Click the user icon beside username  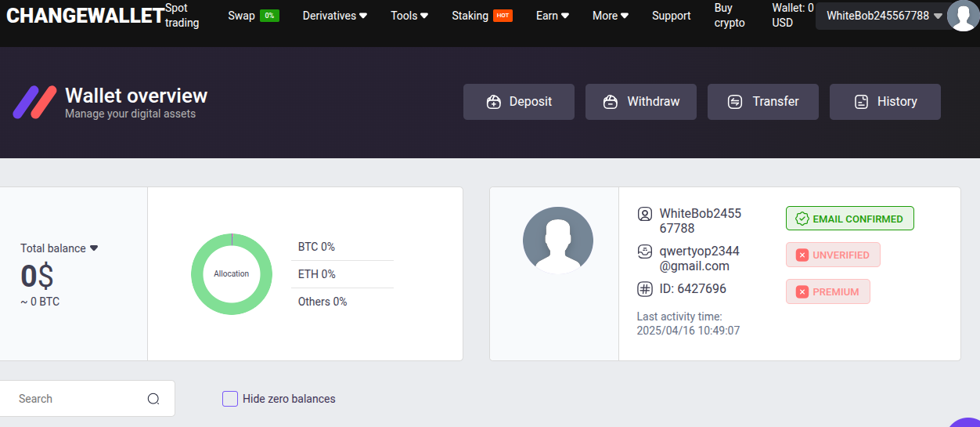(x=645, y=213)
